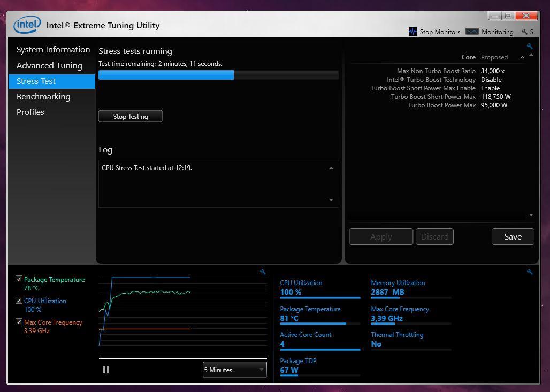The height and width of the screenshot is (392, 550).
Task: Click the wrench icon above the monitoring graph
Action: coord(263,272)
